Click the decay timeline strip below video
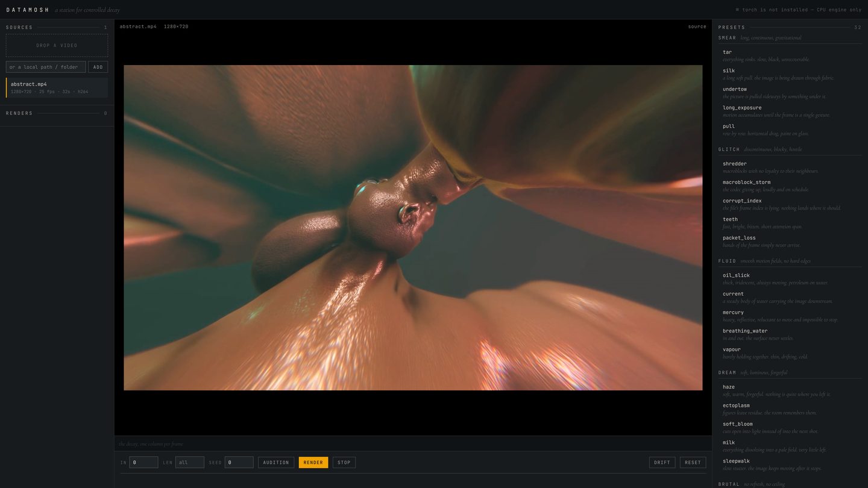 tap(413, 444)
